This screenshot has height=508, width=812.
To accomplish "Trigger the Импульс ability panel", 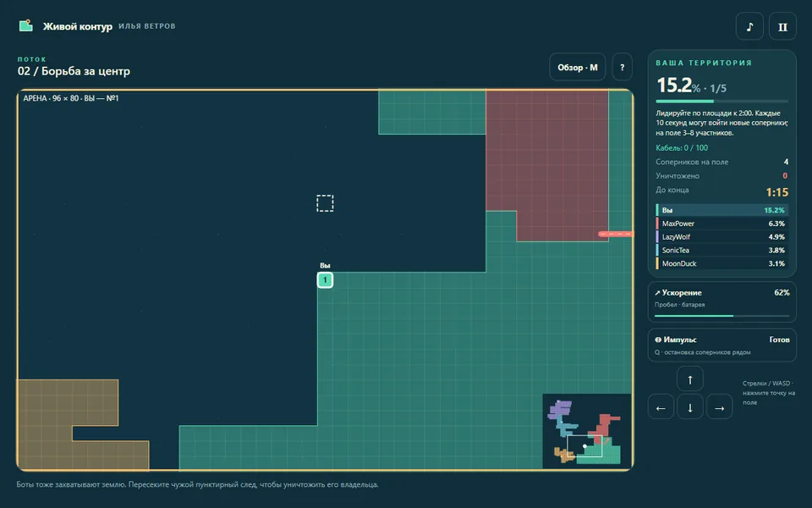I will point(721,345).
